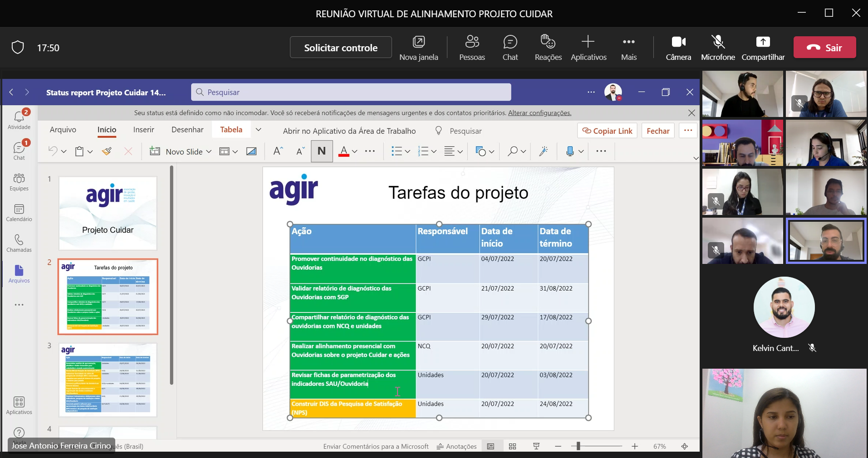Switch to the Tabela tab

click(231, 130)
